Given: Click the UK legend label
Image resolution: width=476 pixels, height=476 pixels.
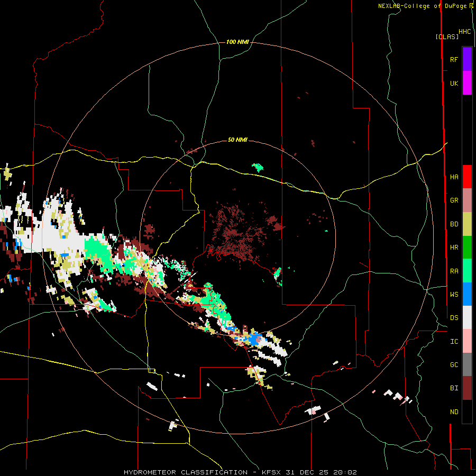Looking at the screenshot, I should tap(454, 83).
